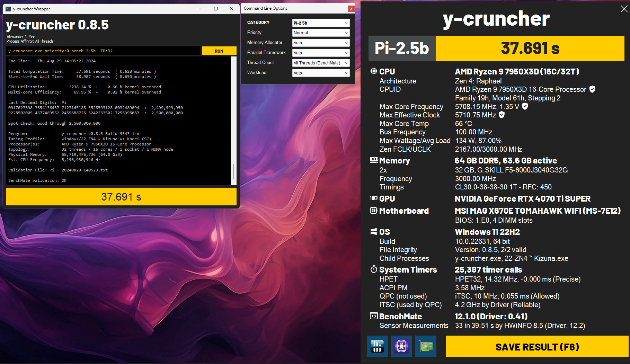Image resolution: width=630 pixels, height=364 pixels.
Task: Click the BenchMate section icon
Action: tap(374, 316)
